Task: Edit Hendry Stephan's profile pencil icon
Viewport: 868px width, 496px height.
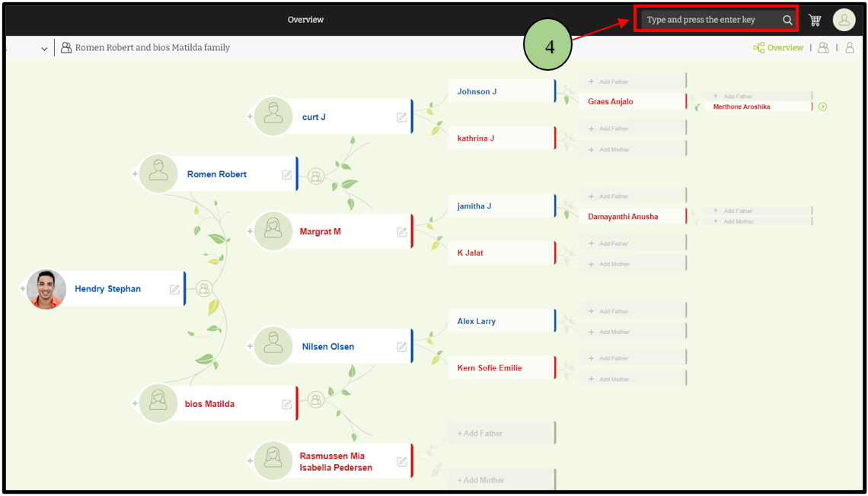Action: [174, 289]
